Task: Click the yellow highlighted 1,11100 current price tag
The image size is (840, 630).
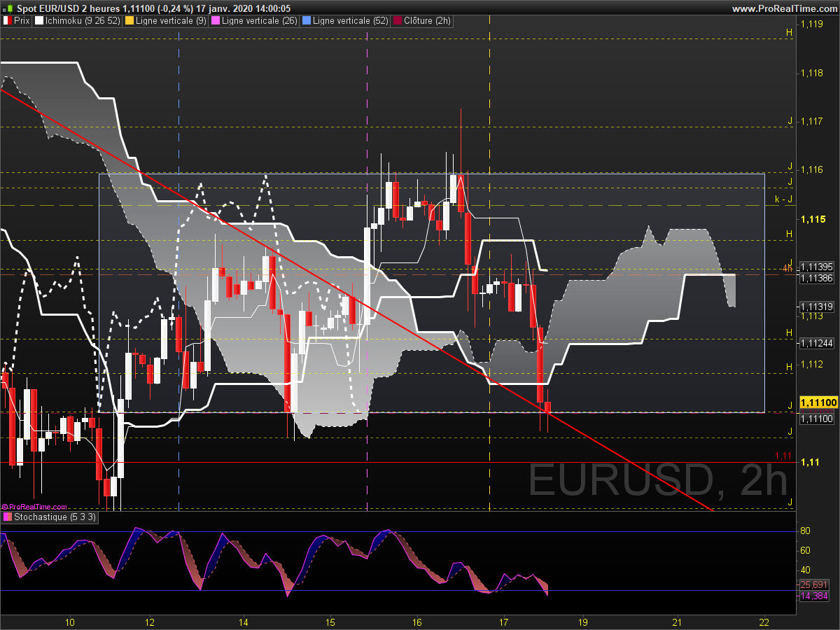Action: (x=818, y=402)
